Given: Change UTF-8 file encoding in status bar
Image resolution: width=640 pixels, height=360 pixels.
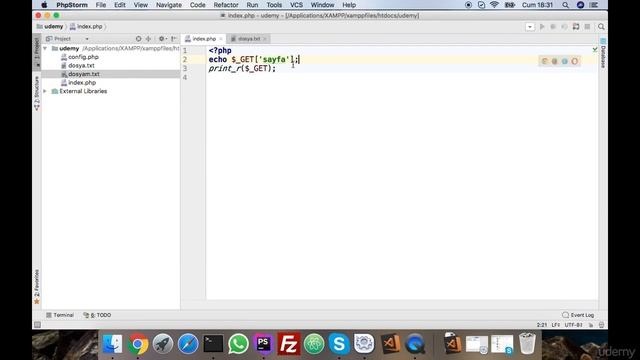Looking at the screenshot, I should 573,325.
